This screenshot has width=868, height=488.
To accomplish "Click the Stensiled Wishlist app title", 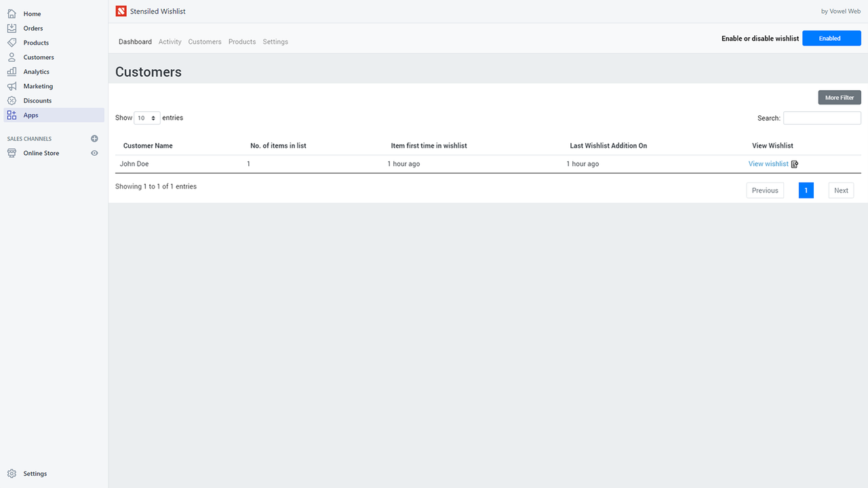I will click(157, 12).
